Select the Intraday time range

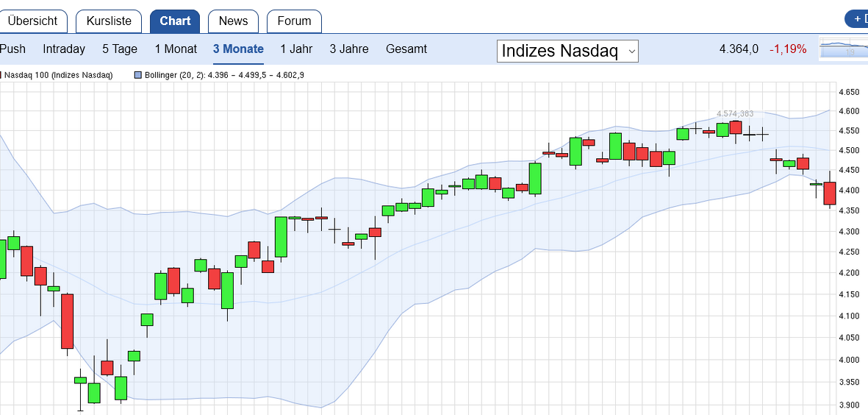tap(64, 49)
